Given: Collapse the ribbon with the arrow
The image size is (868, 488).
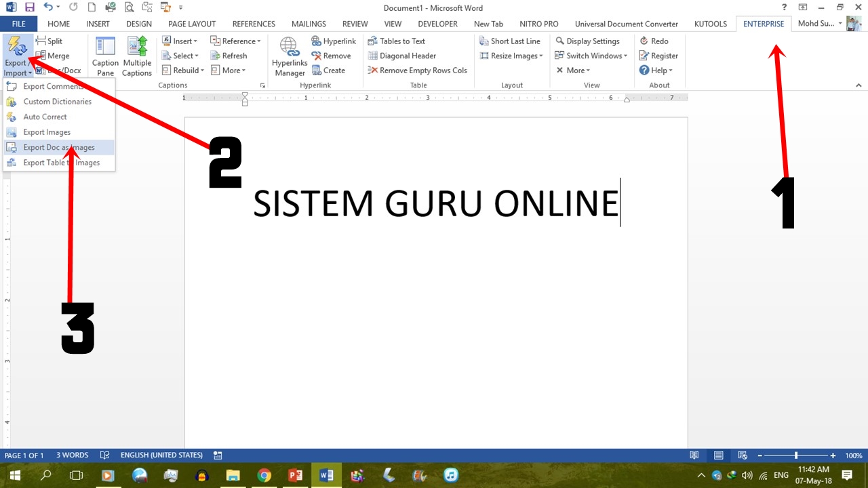Looking at the screenshot, I should pos(859,85).
